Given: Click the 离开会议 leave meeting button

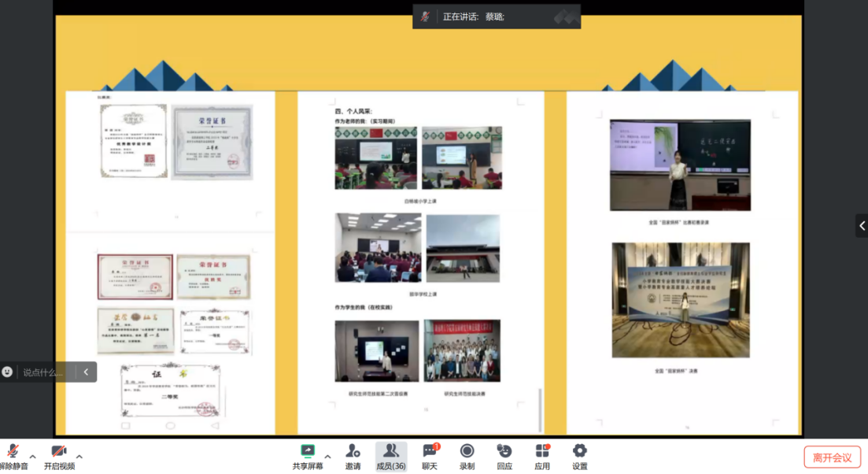Looking at the screenshot, I should point(832,457).
